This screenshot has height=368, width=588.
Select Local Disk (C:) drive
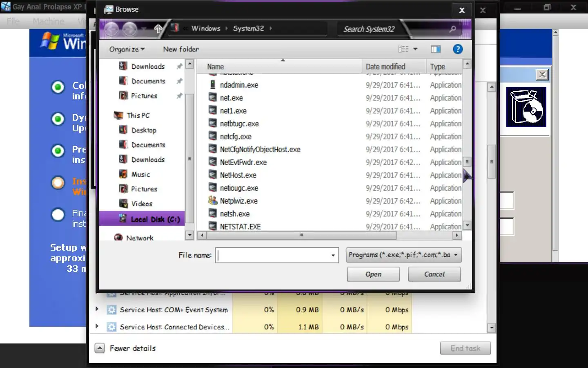142,219
